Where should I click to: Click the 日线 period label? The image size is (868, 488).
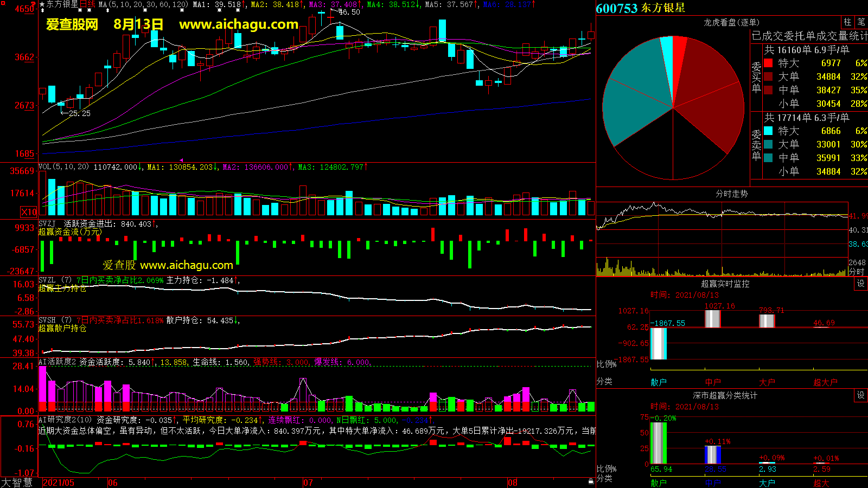pos(87,4)
